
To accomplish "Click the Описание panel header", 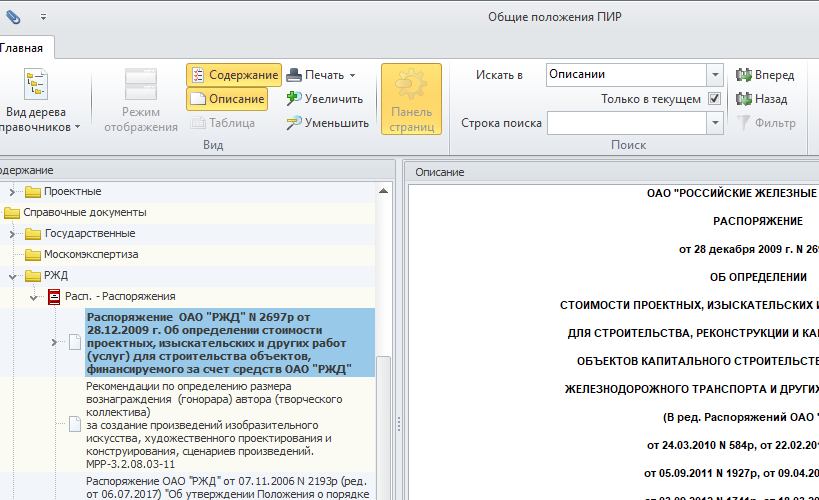I will tap(612, 172).
